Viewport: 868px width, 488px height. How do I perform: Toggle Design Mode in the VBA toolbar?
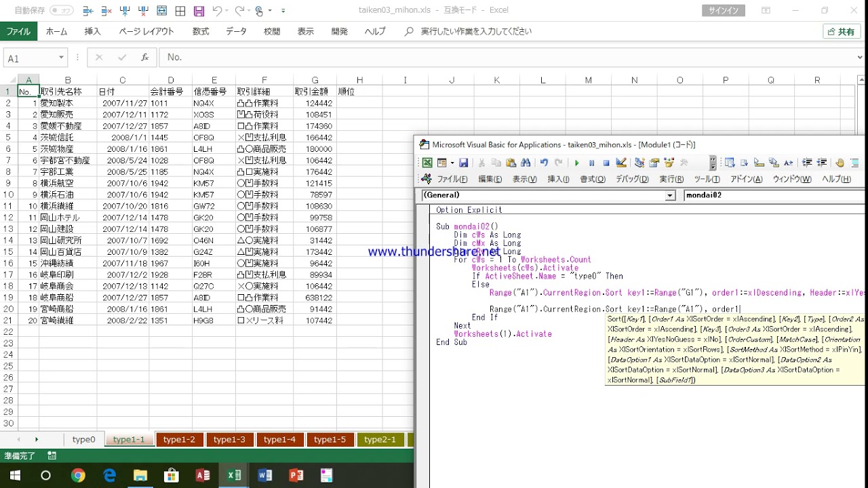tap(621, 163)
